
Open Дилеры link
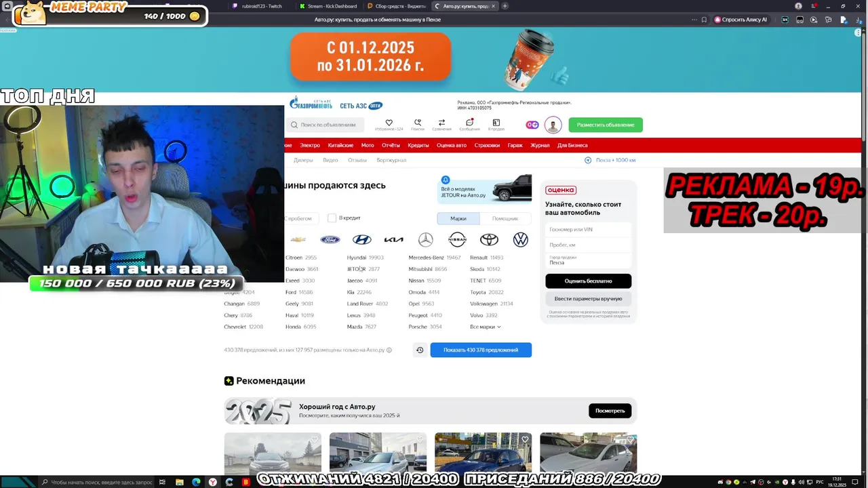pyautogui.click(x=303, y=160)
